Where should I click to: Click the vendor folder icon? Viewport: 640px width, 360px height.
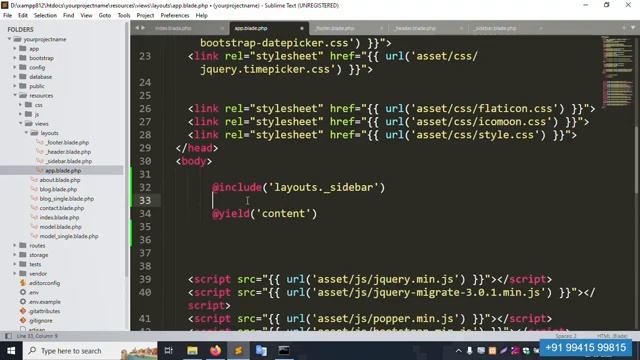click(x=23, y=273)
